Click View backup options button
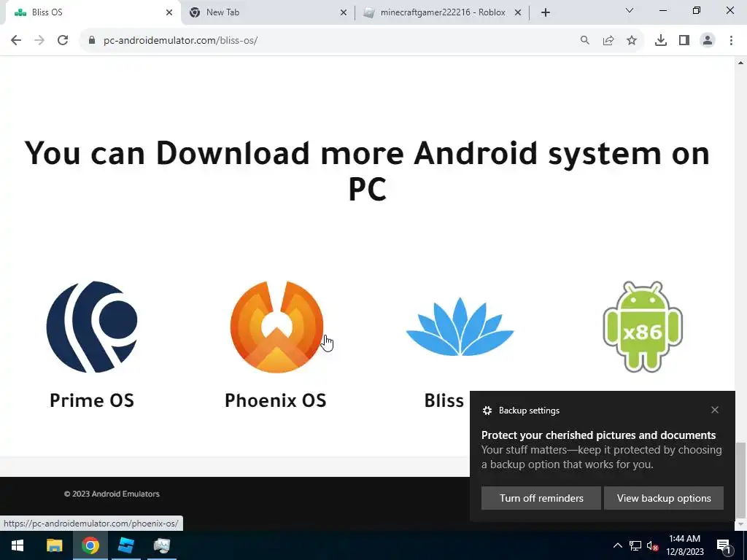Image resolution: width=747 pixels, height=560 pixels. 664,498
